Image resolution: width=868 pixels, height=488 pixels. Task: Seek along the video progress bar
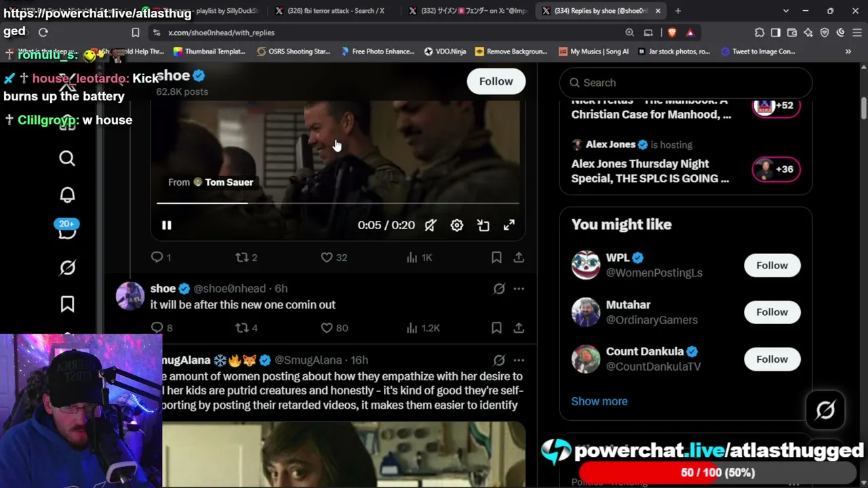(x=338, y=203)
